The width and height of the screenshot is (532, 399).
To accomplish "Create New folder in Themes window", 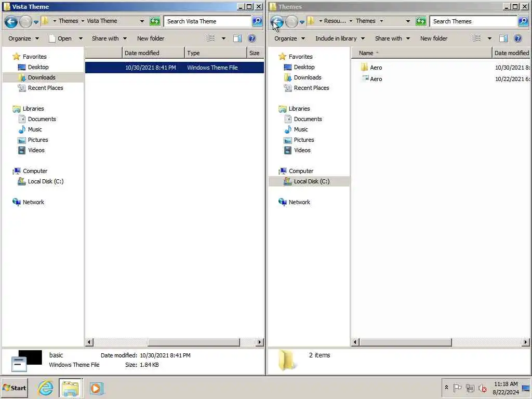I will (x=434, y=38).
